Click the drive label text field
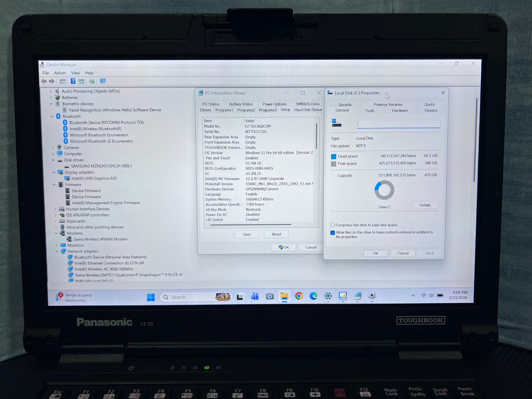This screenshot has height=399, width=532. tap(398, 124)
